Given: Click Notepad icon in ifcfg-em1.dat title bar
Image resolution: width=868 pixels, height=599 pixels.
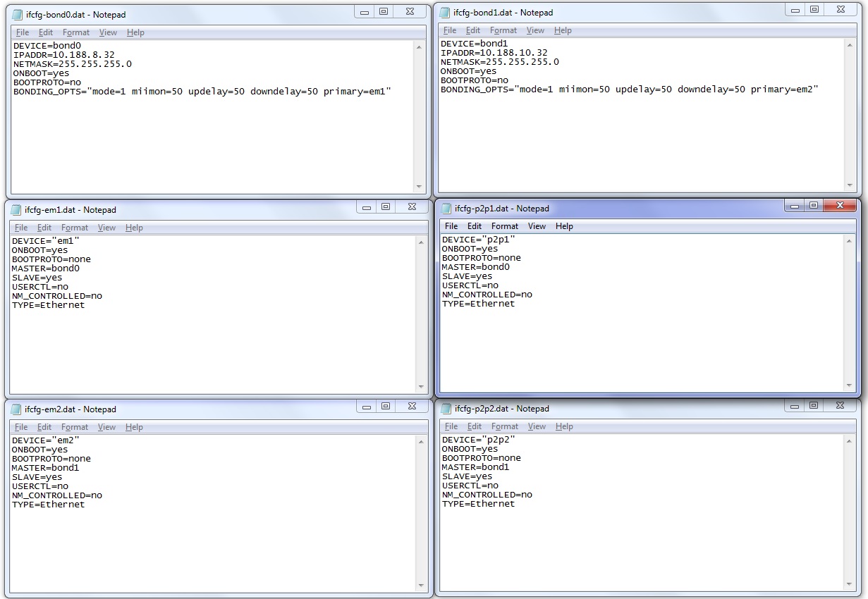Looking at the screenshot, I should click(16, 210).
